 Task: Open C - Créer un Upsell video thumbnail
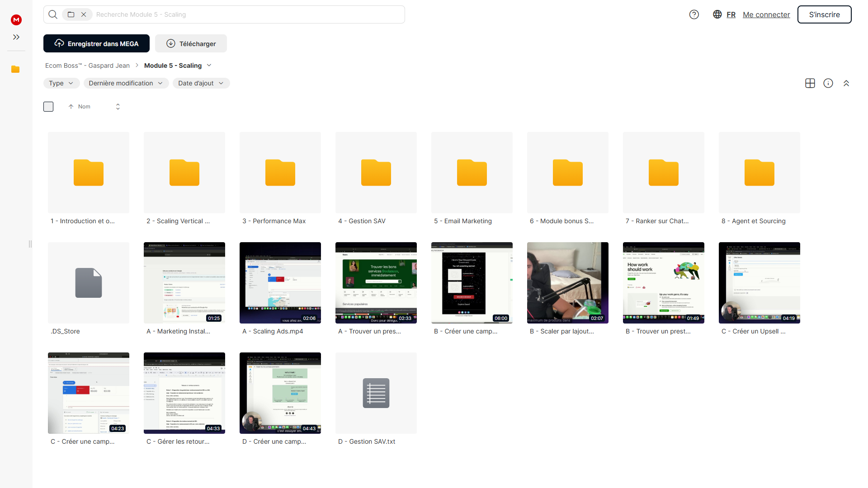[x=759, y=283]
